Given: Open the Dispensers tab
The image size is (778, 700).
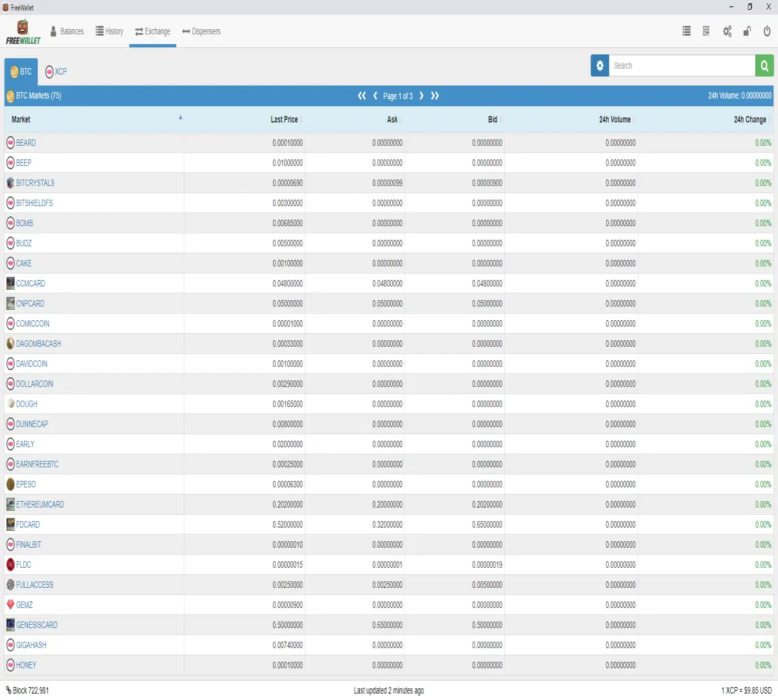Looking at the screenshot, I should point(202,31).
